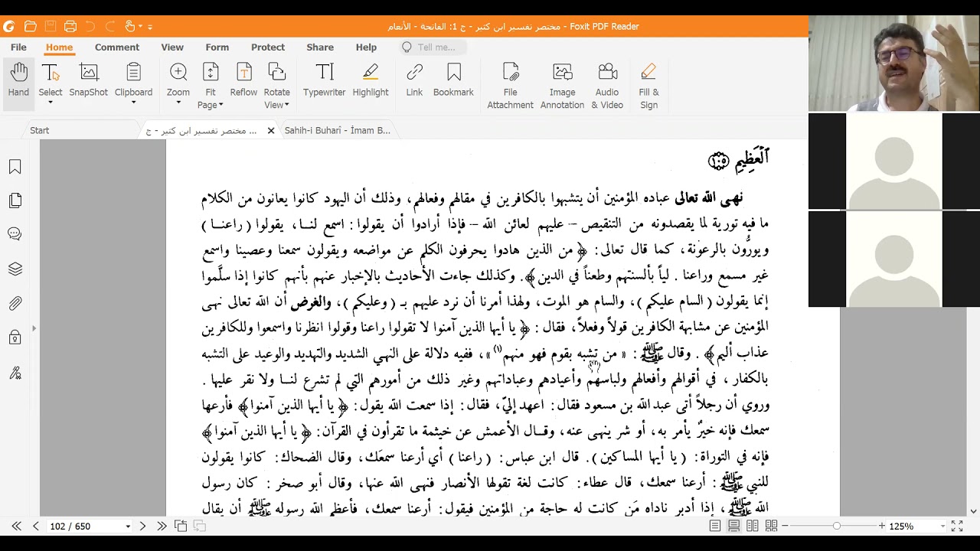Screen dimensions: 980x551
Task: Click the Undo arrow in title bar
Action: 90,26
